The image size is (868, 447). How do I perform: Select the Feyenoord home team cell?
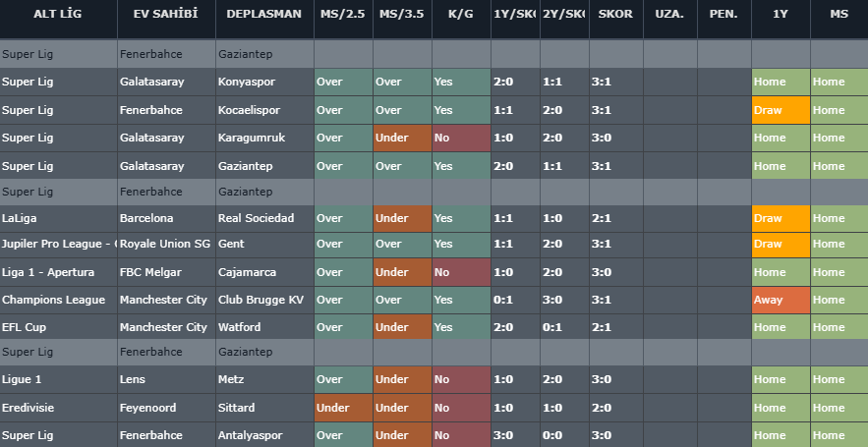[x=166, y=408]
